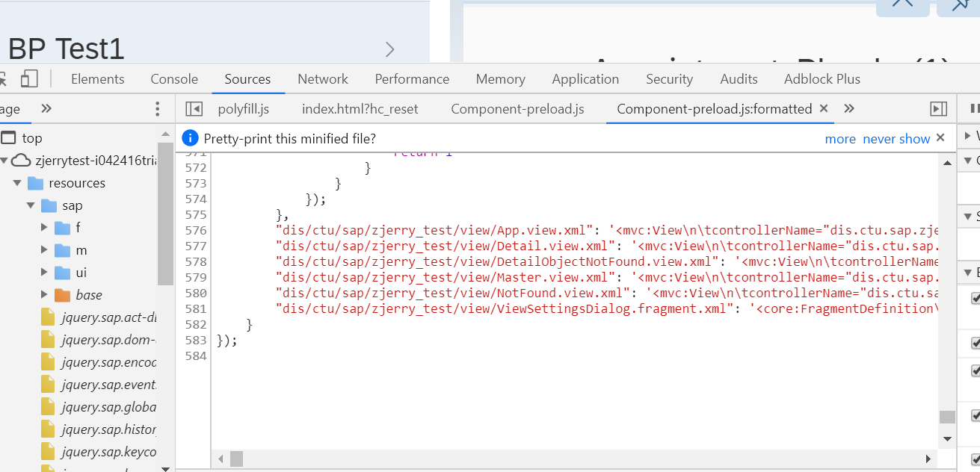Click the navigator tree vertical scrollbar
This screenshot has height=472, width=980.
(165, 213)
